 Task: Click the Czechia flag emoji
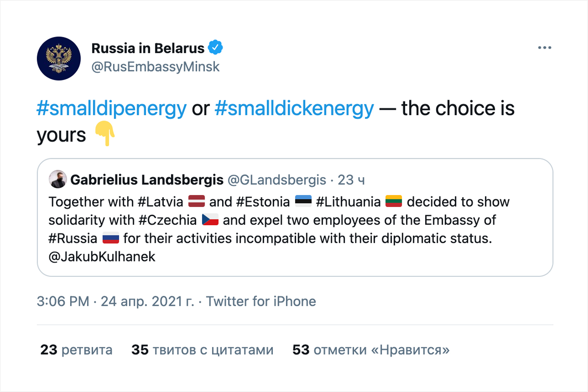coord(210,220)
